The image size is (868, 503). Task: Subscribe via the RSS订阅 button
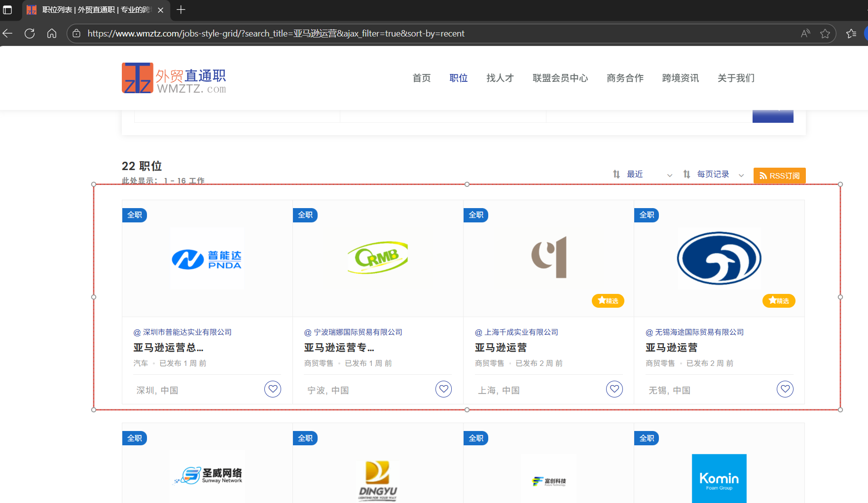point(780,176)
